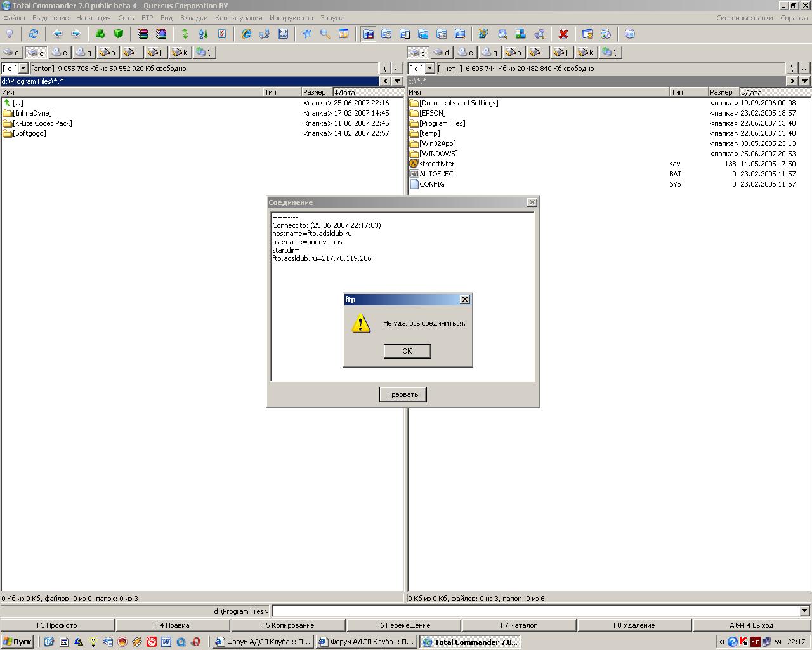Click the folder-with-note icon after red X
Screen dimensions: 812x650
click(587, 34)
